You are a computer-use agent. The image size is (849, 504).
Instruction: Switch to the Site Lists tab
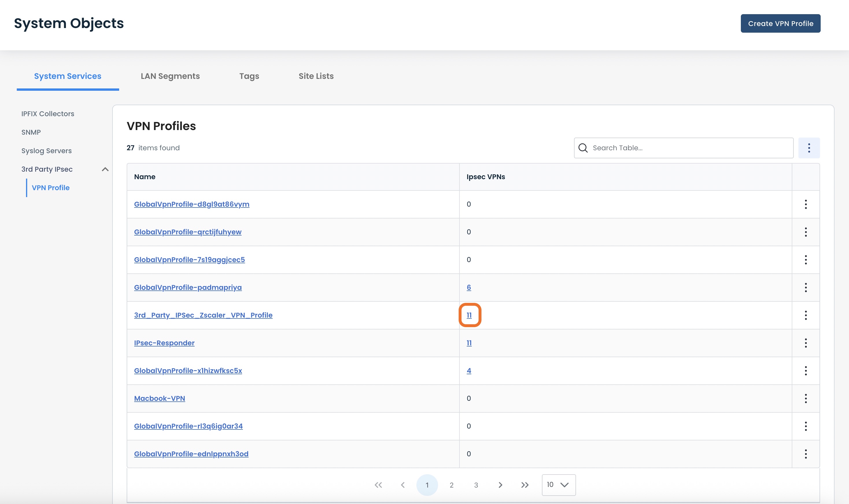[x=316, y=76]
